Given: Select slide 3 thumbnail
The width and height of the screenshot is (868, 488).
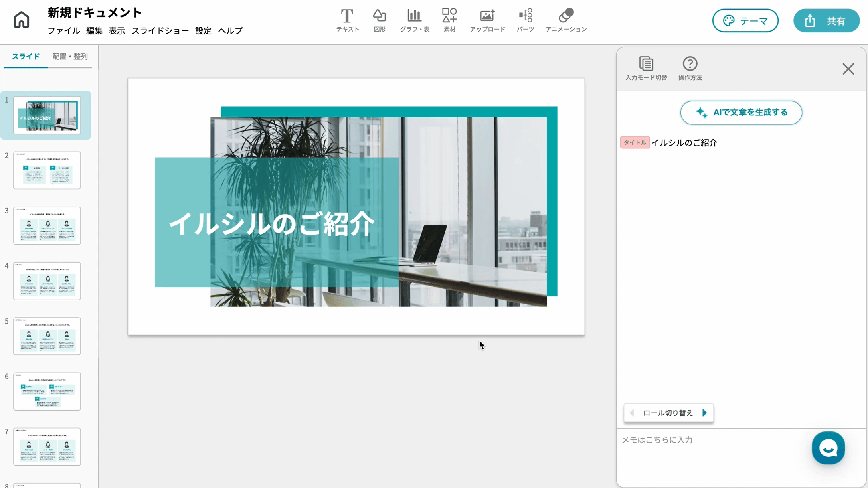Looking at the screenshot, I should pyautogui.click(x=47, y=226).
